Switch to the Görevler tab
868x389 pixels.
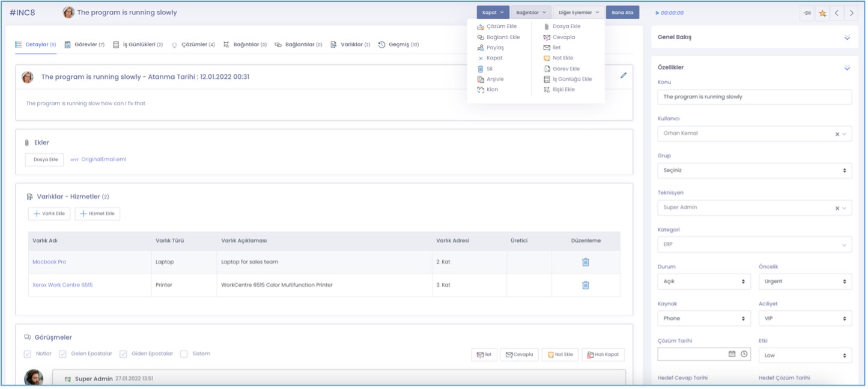pos(85,44)
